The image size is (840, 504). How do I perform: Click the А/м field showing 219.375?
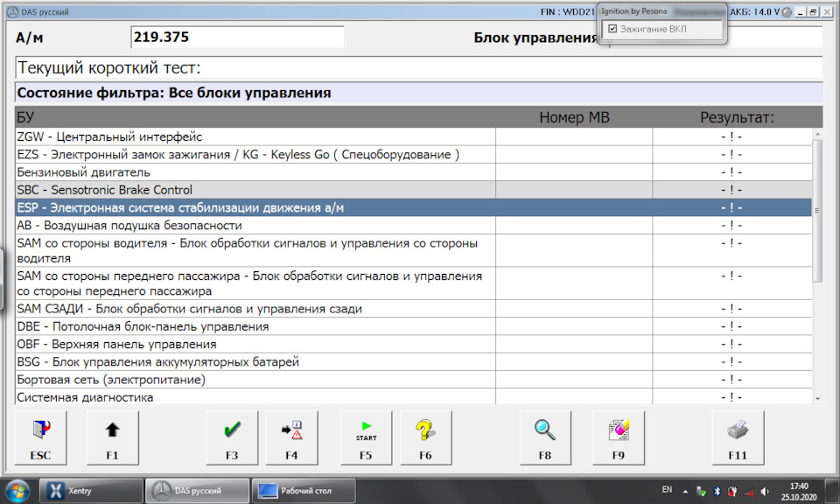click(x=237, y=37)
